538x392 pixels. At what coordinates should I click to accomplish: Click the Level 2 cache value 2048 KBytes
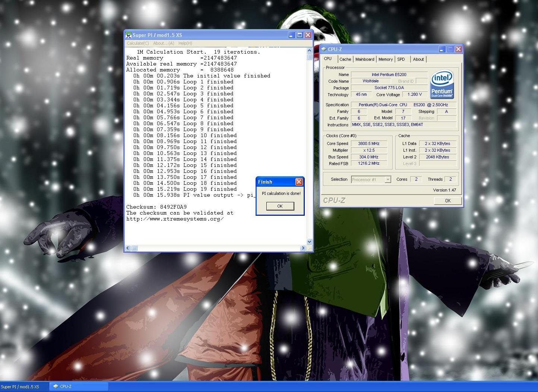(437, 157)
